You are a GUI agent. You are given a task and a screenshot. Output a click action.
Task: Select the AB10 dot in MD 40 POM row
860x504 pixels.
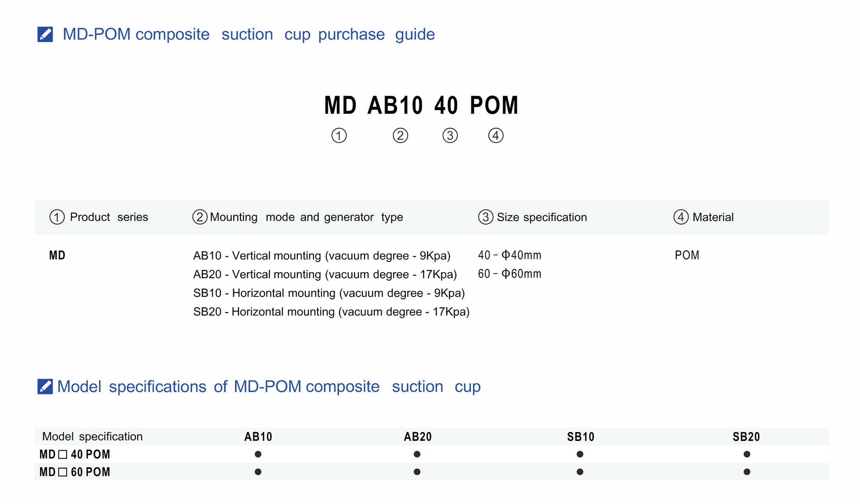[258, 454]
